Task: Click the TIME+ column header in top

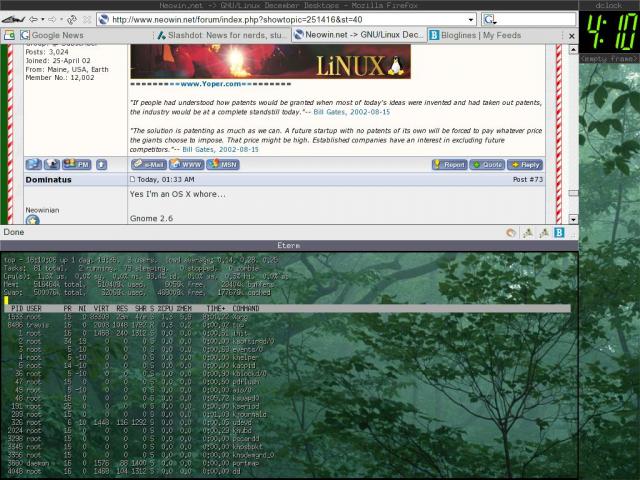Action: point(216,308)
